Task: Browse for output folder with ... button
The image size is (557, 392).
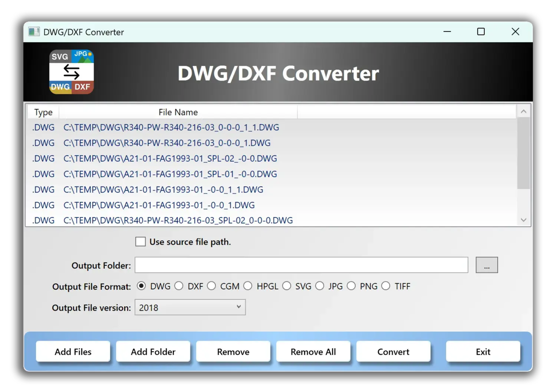Action: (x=487, y=265)
